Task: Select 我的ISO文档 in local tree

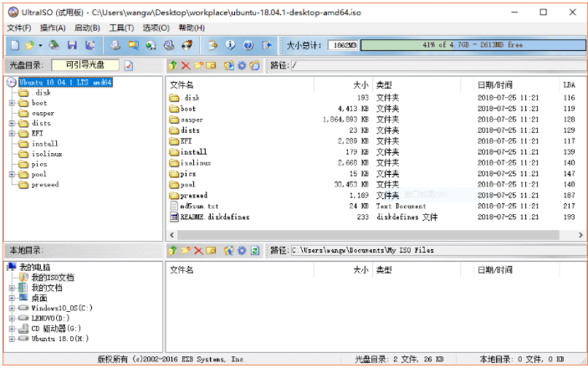Action: pos(53,278)
